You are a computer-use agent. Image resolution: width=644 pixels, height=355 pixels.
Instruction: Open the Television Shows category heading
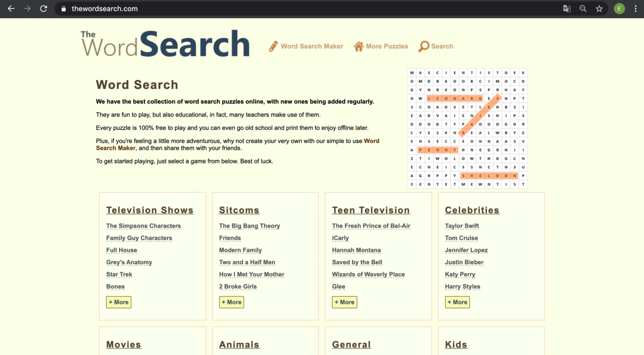(x=150, y=210)
